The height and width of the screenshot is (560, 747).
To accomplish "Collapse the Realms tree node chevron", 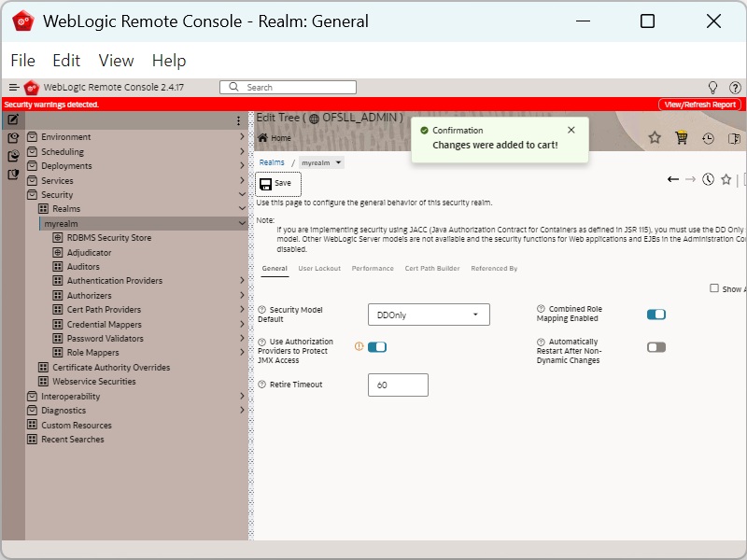I will [x=242, y=208].
